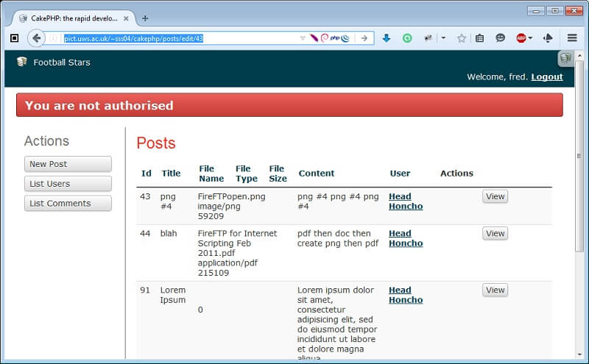Open the Adblock Plus dropdown arrow
The width and height of the screenshot is (589, 364).
tap(530, 38)
